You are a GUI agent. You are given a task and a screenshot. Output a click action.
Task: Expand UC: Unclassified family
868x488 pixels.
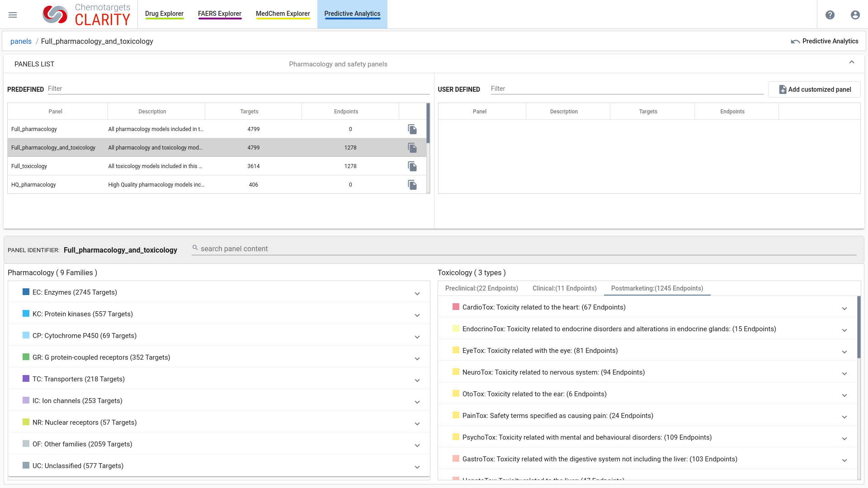417,467
